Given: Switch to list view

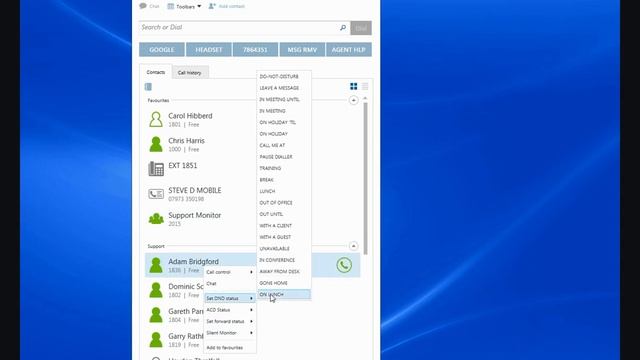Looking at the screenshot, I should click(x=365, y=86).
